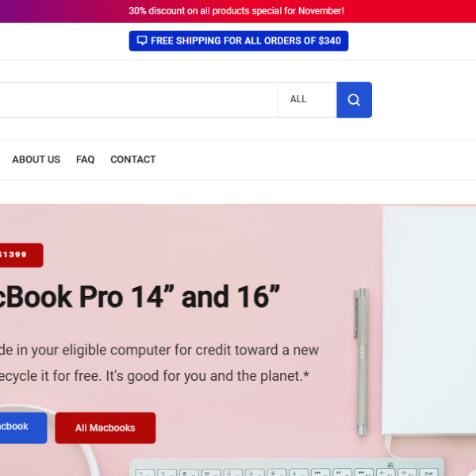Click the rewind key on the keyboard image
Image resolution: width=476 pixels, height=476 pixels.
320,473
